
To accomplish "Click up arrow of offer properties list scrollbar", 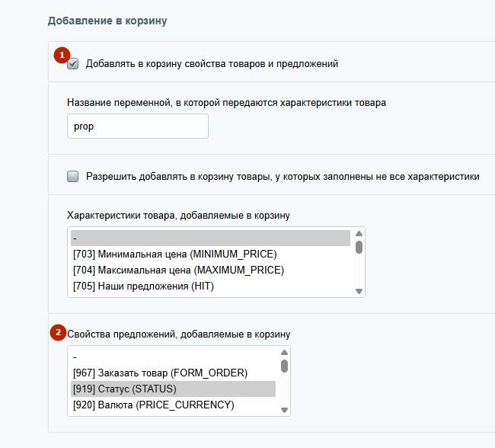I will (284, 353).
